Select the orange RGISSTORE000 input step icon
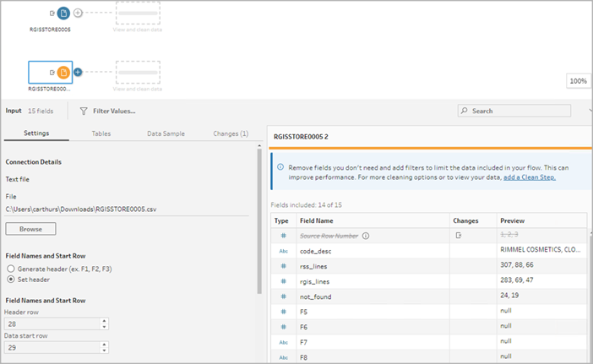 pyautogui.click(x=63, y=72)
